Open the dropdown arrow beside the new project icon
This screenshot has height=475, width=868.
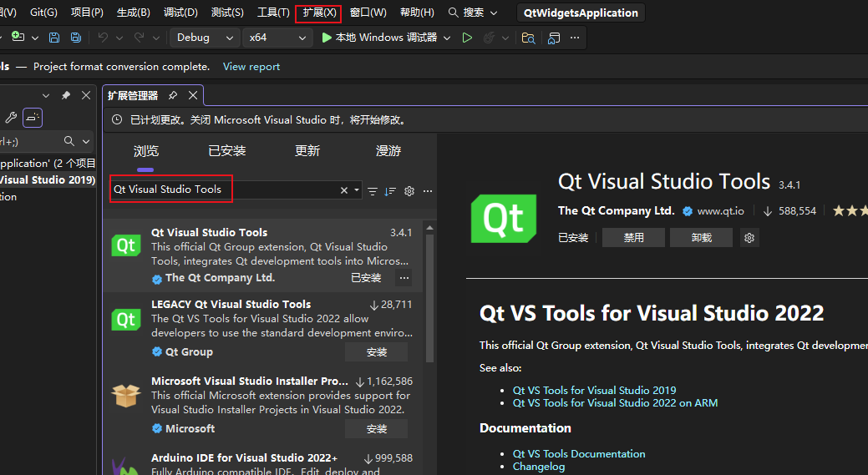[35, 38]
